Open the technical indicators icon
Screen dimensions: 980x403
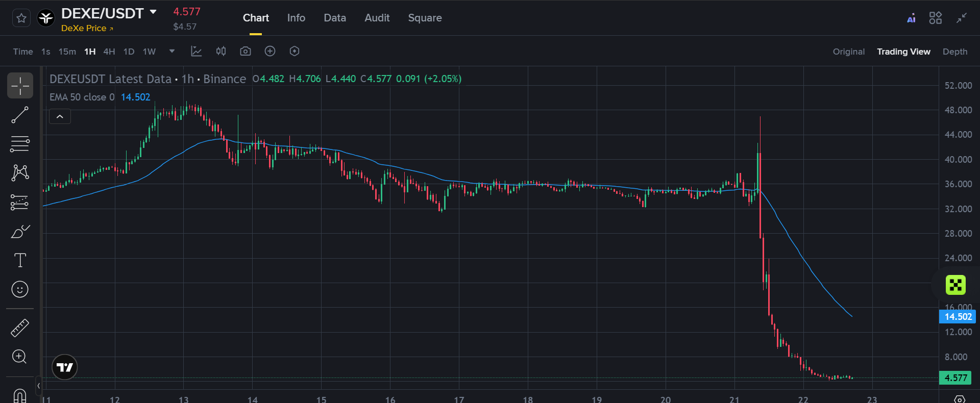[197, 51]
